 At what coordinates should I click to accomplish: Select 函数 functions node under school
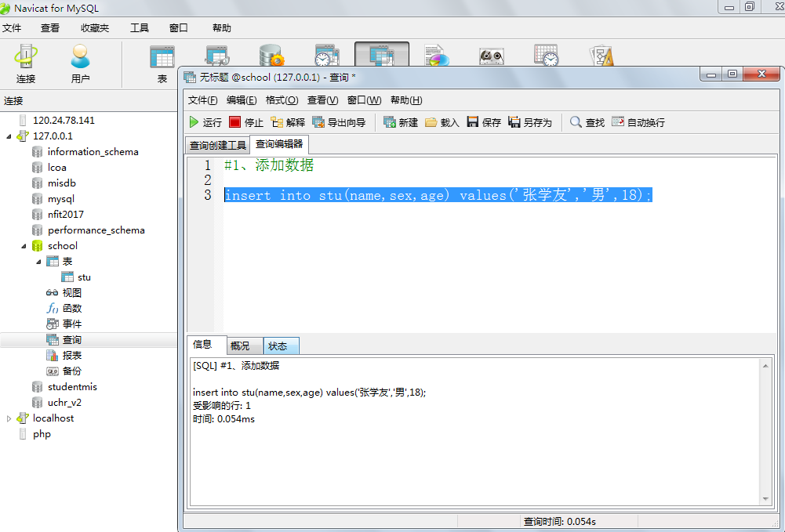tap(71, 309)
